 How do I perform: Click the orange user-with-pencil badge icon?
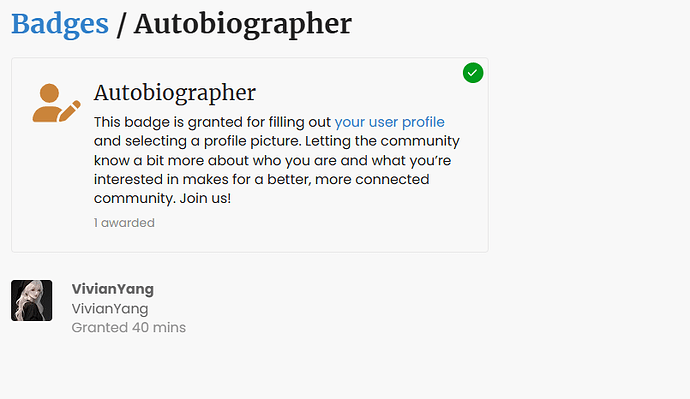pyautogui.click(x=56, y=103)
